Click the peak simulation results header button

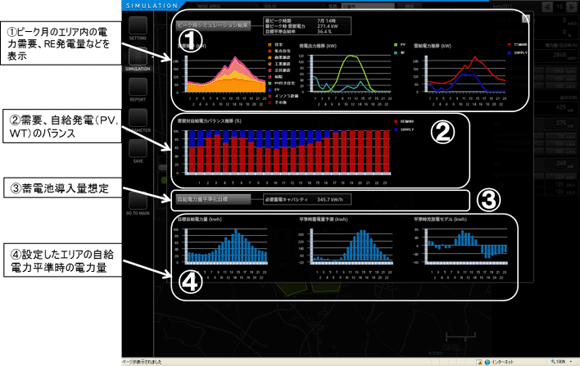coord(213,26)
